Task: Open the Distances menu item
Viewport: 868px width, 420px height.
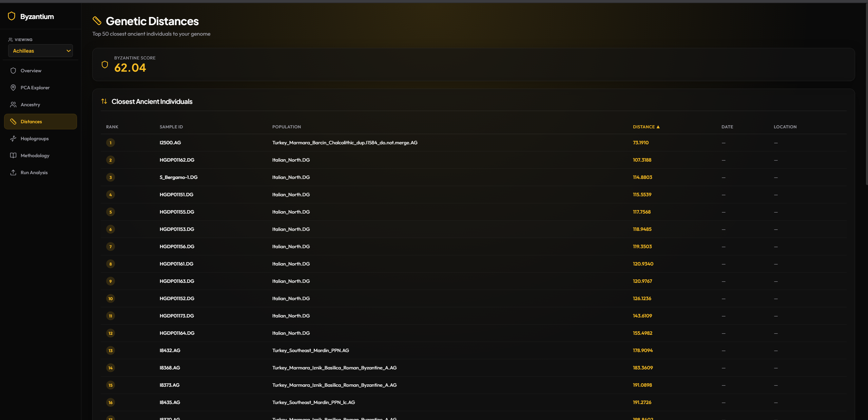Action: point(40,122)
